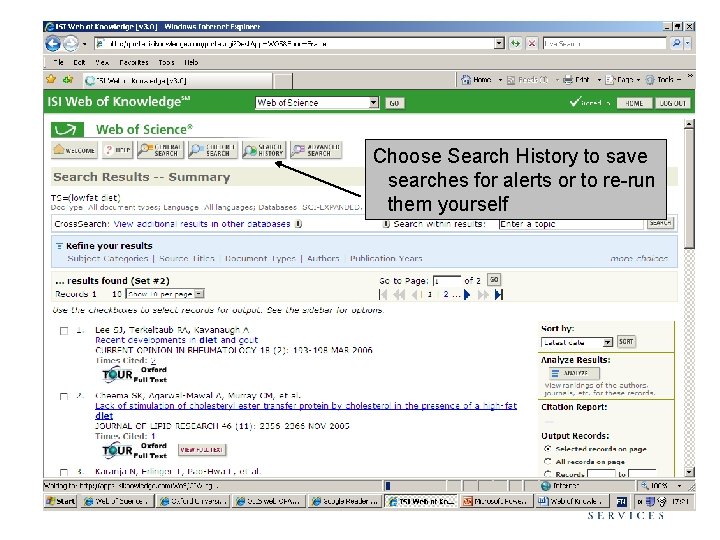Click the Add to Favorites icon
Image resolution: width=720 pixels, height=540 pixels.
68,79
